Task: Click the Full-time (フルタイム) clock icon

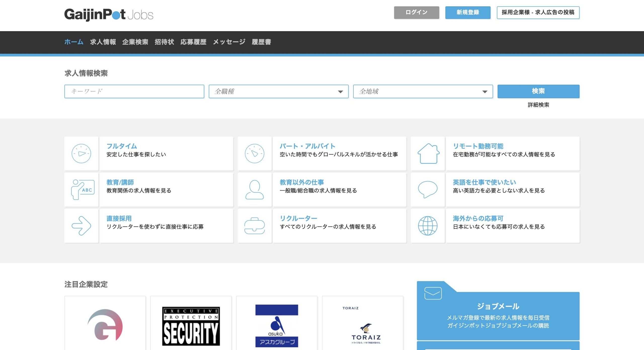Action: pos(81,154)
